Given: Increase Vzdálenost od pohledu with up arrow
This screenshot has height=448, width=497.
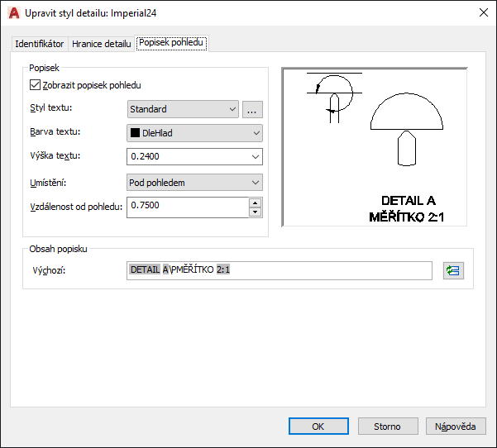Looking at the screenshot, I should (256, 203).
